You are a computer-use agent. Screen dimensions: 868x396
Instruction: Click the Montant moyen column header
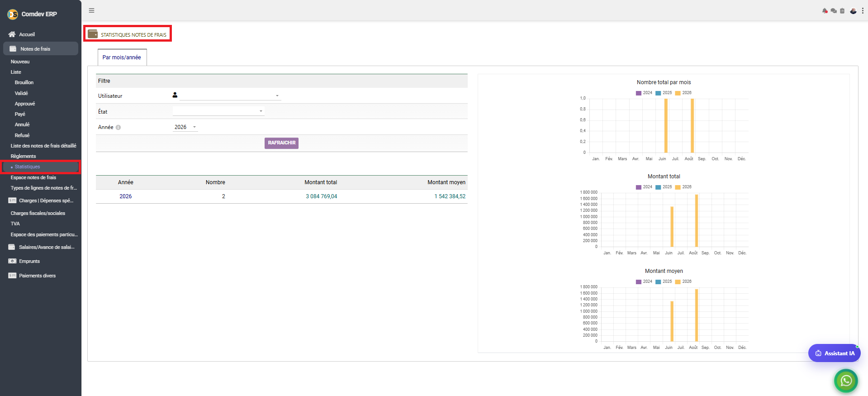[x=446, y=182]
